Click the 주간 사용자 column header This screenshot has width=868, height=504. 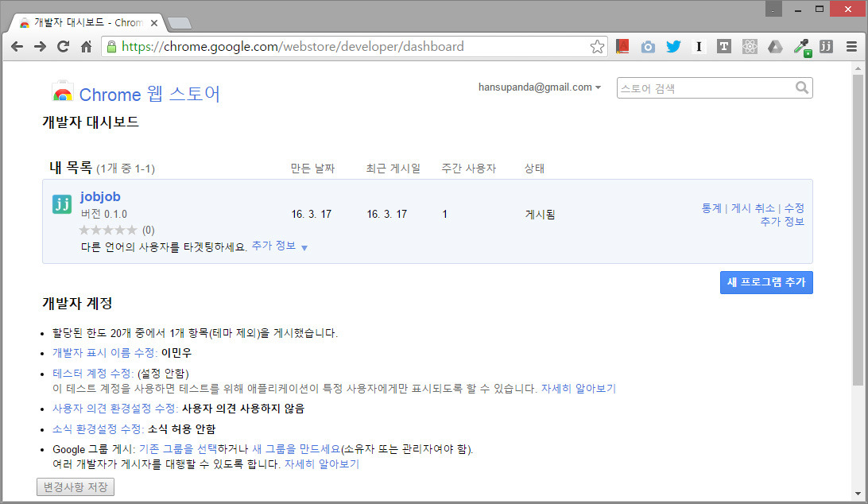click(x=468, y=169)
